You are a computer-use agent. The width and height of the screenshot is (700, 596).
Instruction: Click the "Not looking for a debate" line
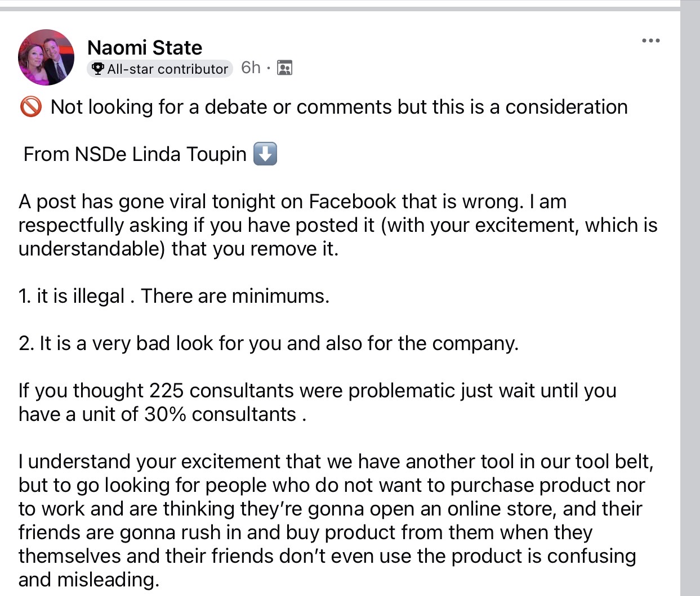click(339, 107)
